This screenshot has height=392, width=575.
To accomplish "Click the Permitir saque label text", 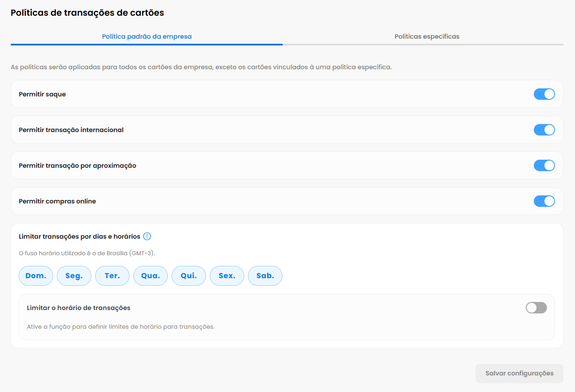I will (x=42, y=94).
